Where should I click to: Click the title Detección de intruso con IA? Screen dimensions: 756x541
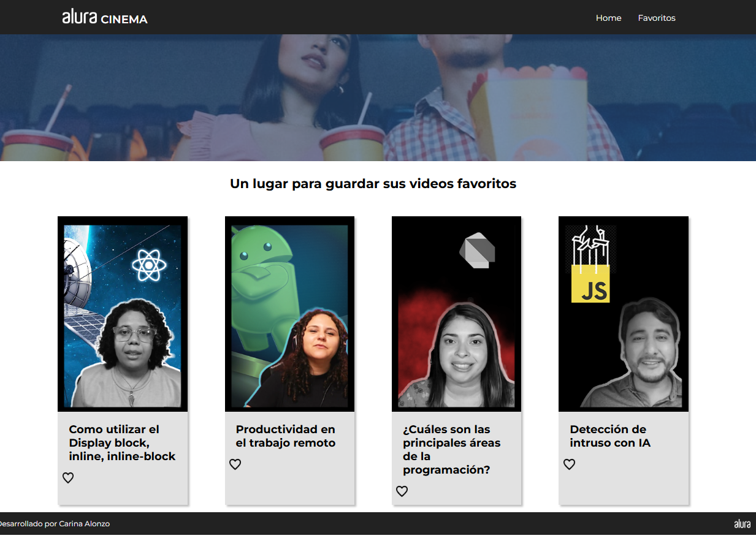coord(610,436)
